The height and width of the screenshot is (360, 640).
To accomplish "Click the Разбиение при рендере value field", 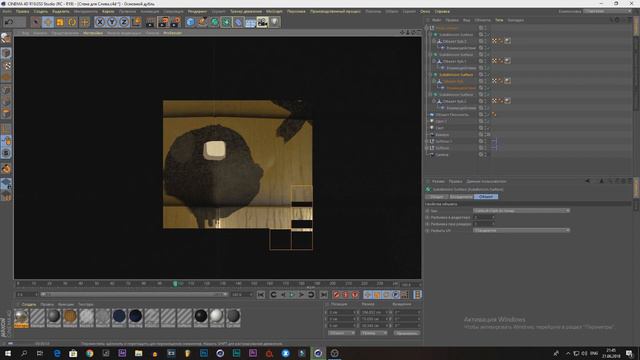I will click(484, 224).
